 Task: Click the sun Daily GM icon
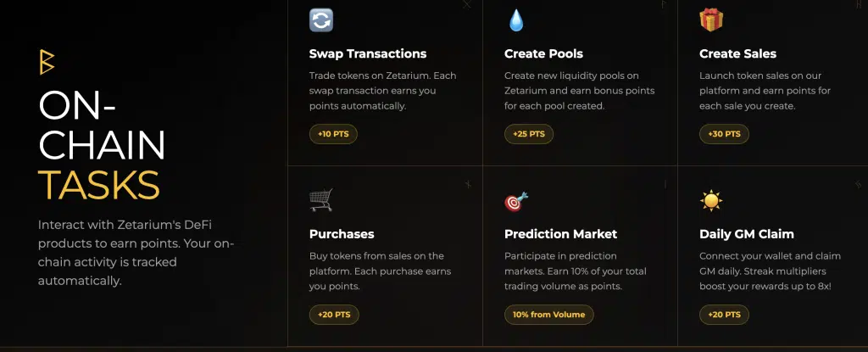[x=711, y=201]
